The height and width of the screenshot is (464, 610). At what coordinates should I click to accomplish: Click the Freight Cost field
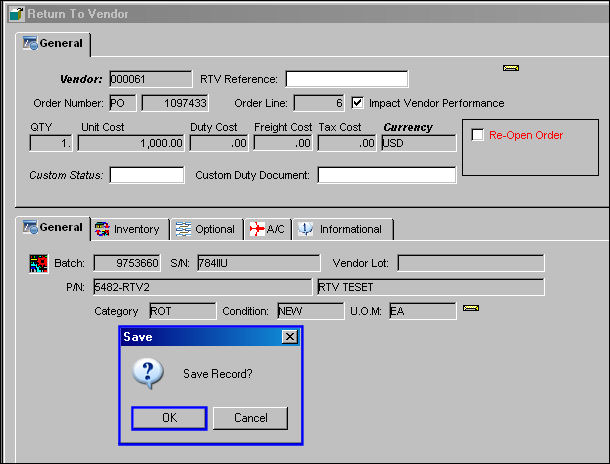pos(283,143)
